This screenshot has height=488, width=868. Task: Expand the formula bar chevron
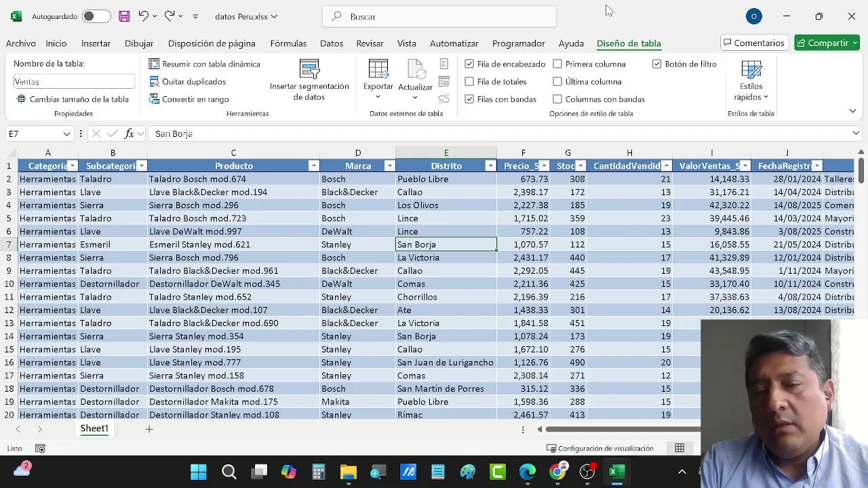pos(856,134)
